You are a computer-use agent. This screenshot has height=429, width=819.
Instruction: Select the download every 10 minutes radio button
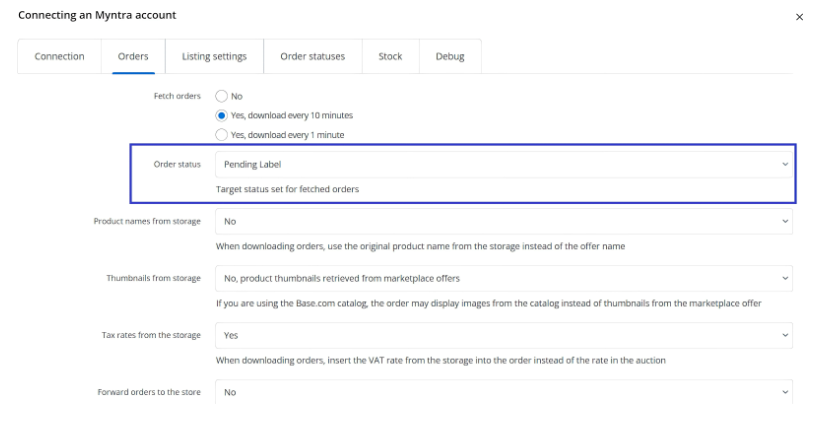coord(222,115)
